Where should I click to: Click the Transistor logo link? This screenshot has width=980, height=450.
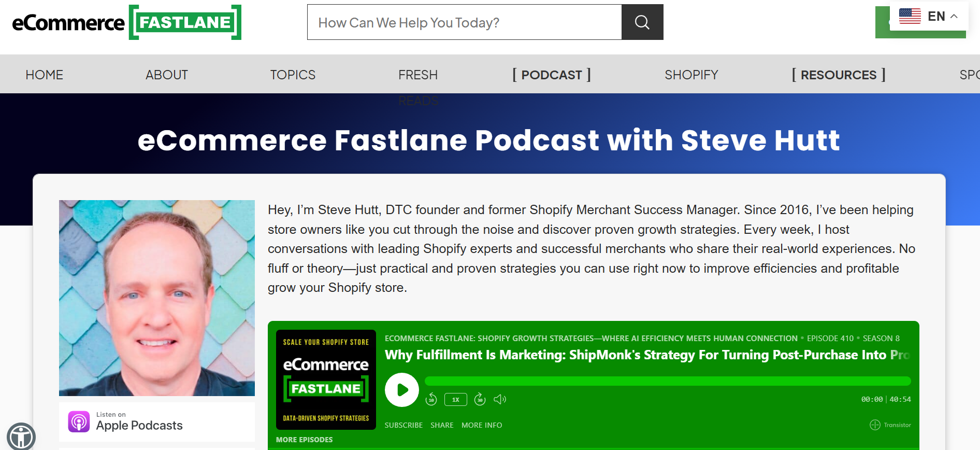coord(890,425)
